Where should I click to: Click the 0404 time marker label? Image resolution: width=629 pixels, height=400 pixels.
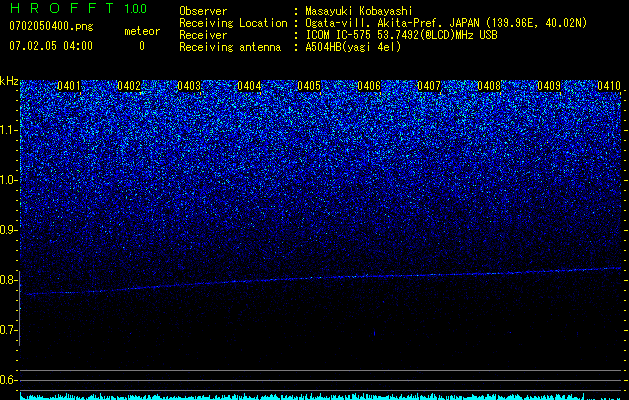tap(249, 86)
